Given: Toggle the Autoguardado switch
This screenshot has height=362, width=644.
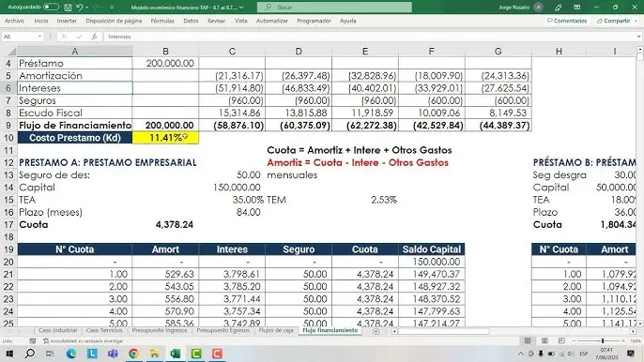Looking at the screenshot, I should click(51, 7).
